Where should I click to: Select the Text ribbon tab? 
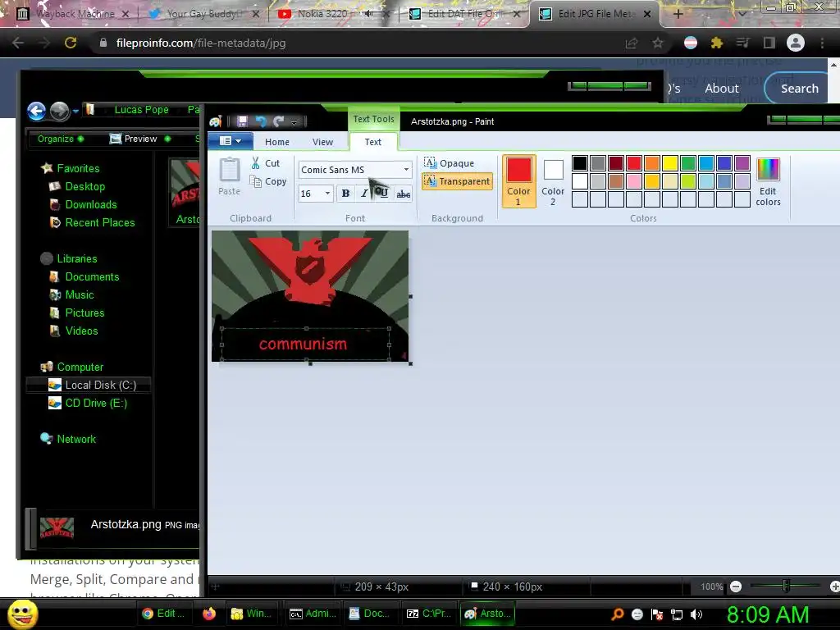pos(373,142)
